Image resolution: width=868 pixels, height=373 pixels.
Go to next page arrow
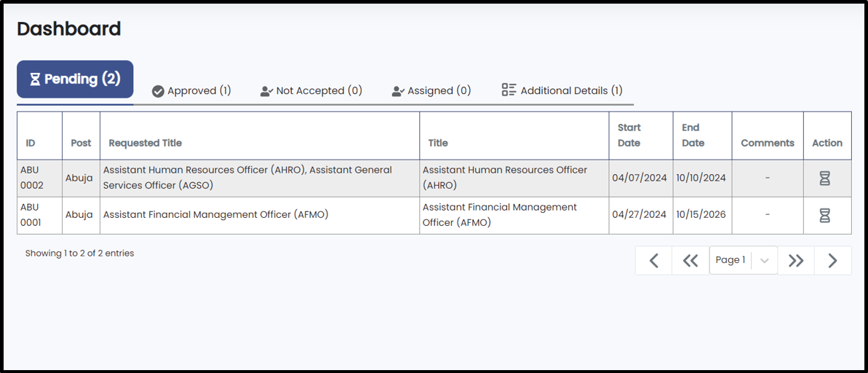pyautogui.click(x=832, y=261)
